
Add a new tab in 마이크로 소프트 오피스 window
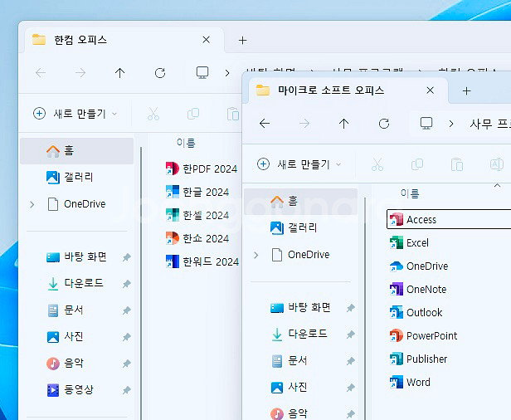pos(467,91)
